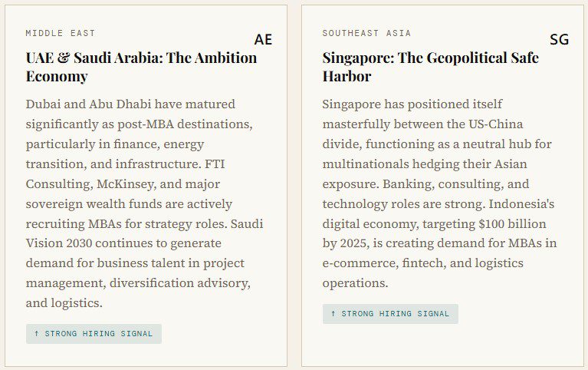Select the Strong Hiring Signal tag under Singapore
Screen dimensions: 588x370
point(390,314)
